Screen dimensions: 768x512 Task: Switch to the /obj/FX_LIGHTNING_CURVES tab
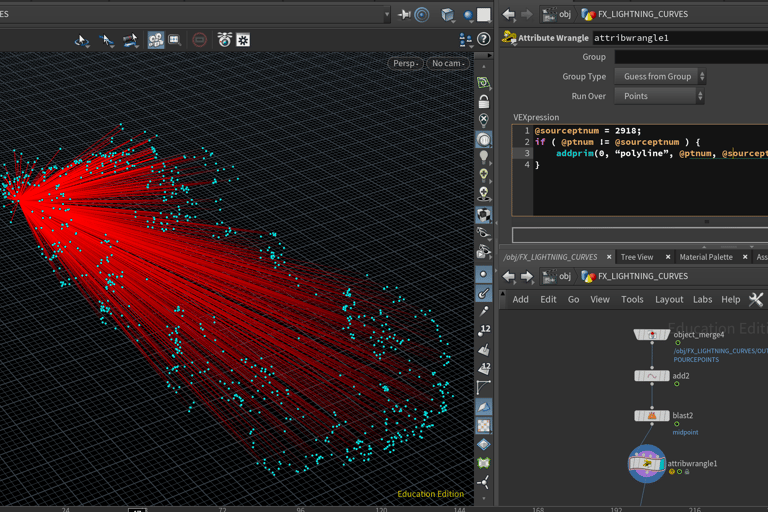tap(550, 257)
